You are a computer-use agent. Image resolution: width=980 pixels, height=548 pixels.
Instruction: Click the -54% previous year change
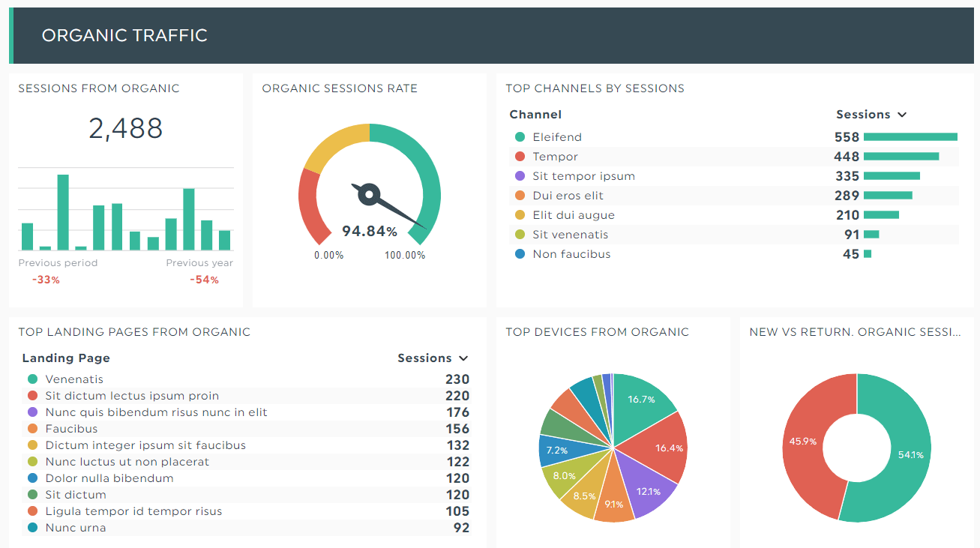[x=204, y=280]
